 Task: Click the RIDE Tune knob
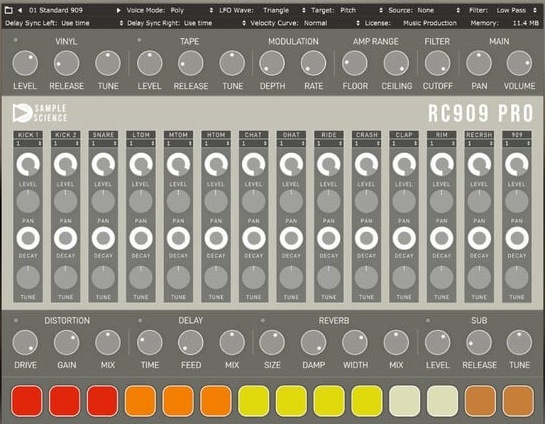click(329, 277)
